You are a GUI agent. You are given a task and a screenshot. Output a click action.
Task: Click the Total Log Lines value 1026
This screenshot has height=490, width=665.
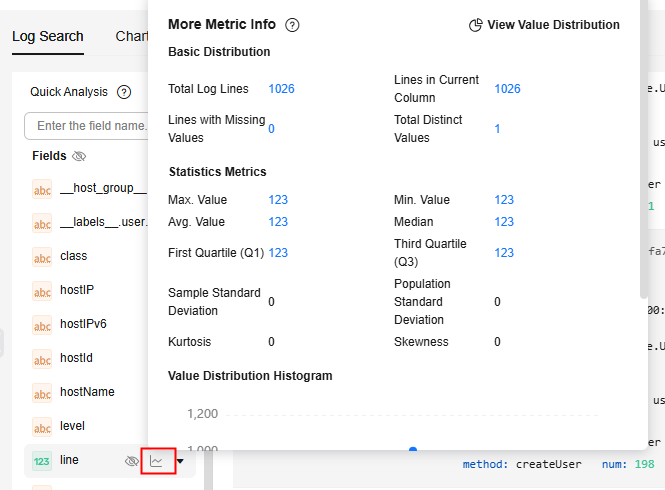pyautogui.click(x=281, y=89)
